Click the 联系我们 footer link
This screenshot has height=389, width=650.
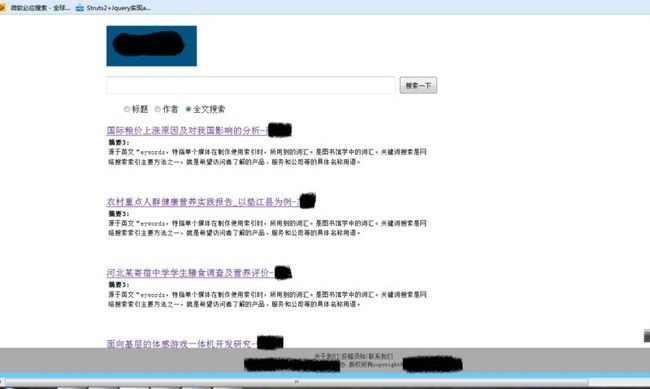[380, 356]
